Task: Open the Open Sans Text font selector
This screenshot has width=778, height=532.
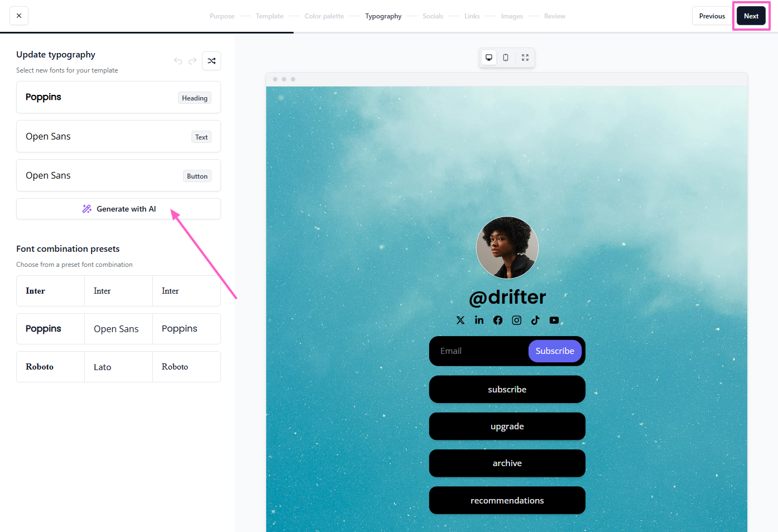Action: pos(118,136)
